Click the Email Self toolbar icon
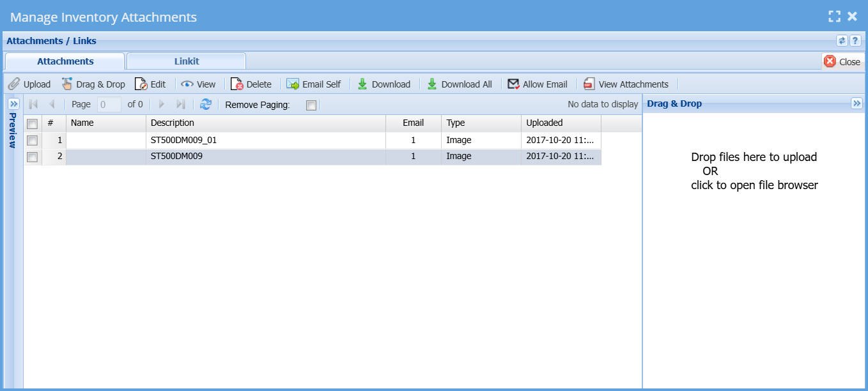The width and height of the screenshot is (868, 391). (293, 84)
